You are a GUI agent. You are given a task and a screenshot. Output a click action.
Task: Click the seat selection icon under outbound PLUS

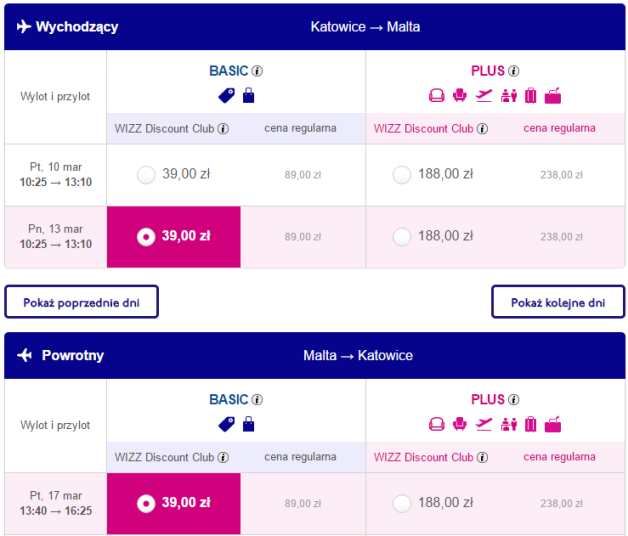(x=459, y=96)
